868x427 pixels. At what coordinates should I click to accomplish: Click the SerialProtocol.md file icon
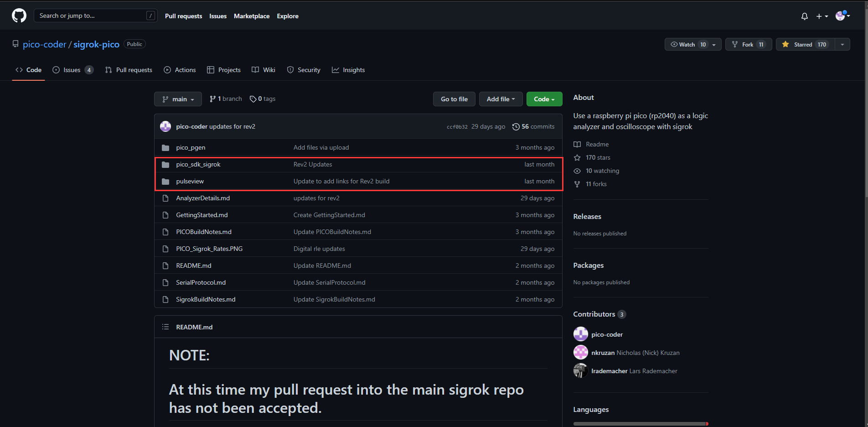pyautogui.click(x=165, y=283)
